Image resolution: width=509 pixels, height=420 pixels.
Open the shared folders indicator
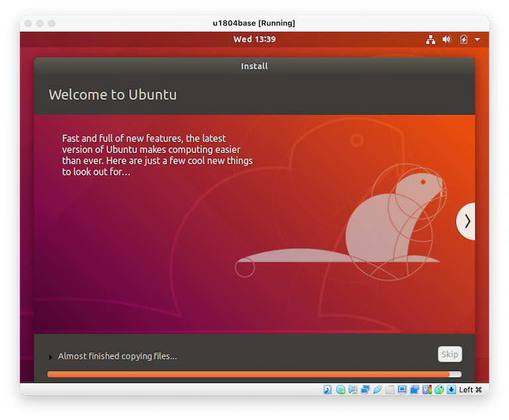(x=390, y=390)
